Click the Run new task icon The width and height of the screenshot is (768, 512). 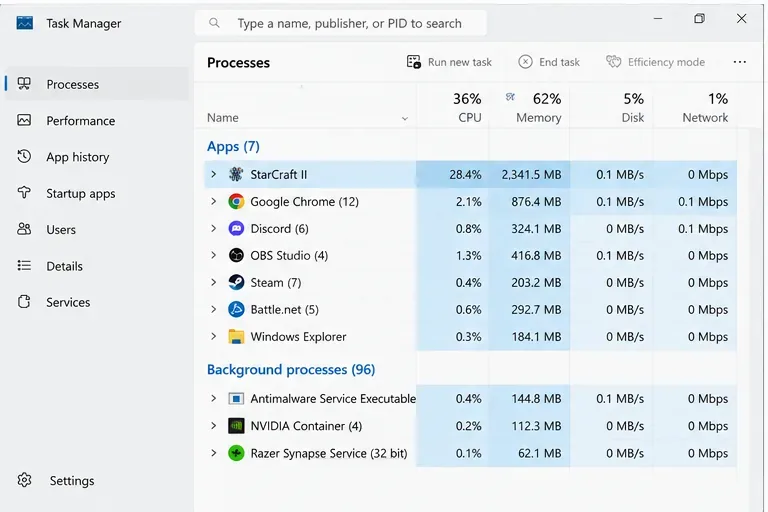pos(414,62)
